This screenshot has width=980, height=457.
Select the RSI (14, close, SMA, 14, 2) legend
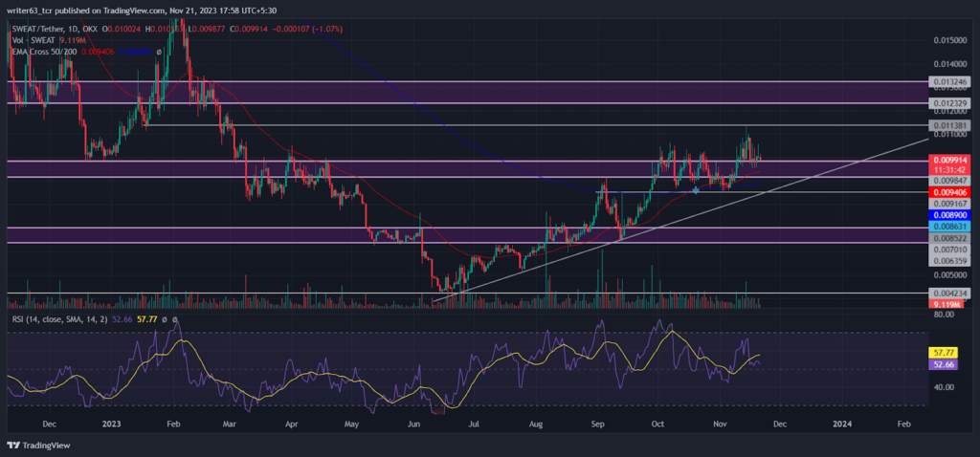[x=58, y=319]
